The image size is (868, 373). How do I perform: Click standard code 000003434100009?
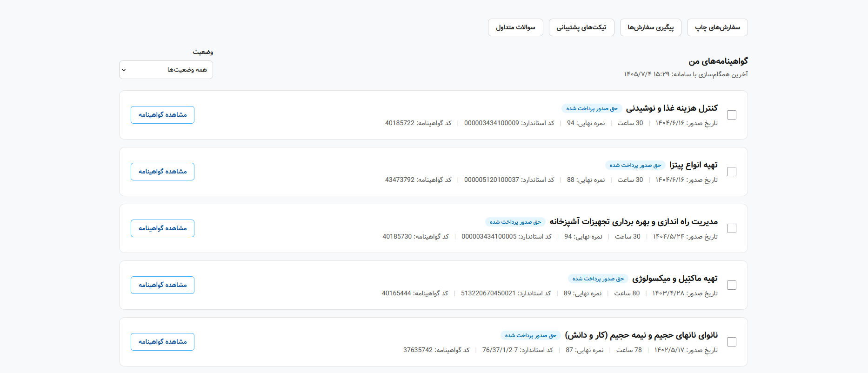click(x=509, y=123)
